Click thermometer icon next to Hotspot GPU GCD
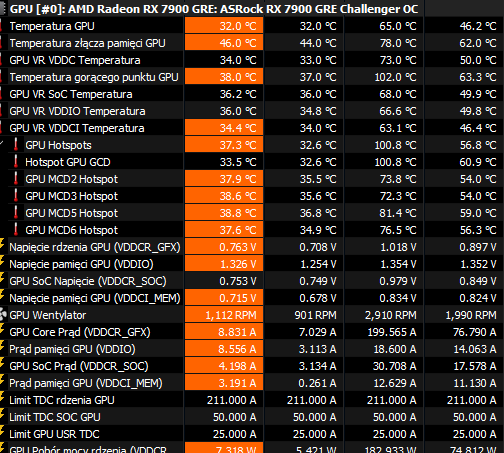Viewport: 504px width, 453px height. [x=15, y=162]
